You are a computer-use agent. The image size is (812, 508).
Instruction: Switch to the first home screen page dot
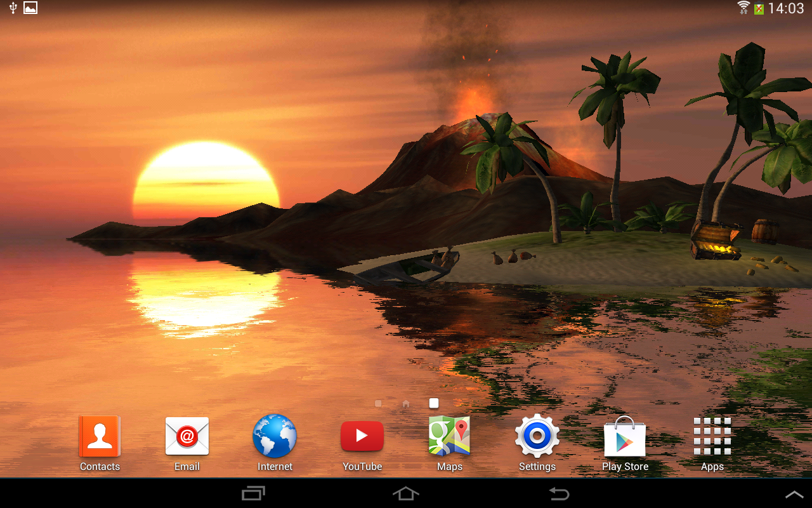(x=378, y=403)
